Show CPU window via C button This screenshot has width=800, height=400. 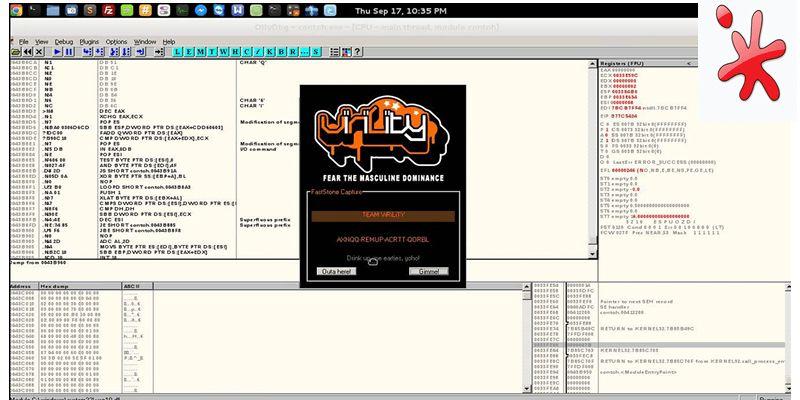pyautogui.click(x=247, y=52)
